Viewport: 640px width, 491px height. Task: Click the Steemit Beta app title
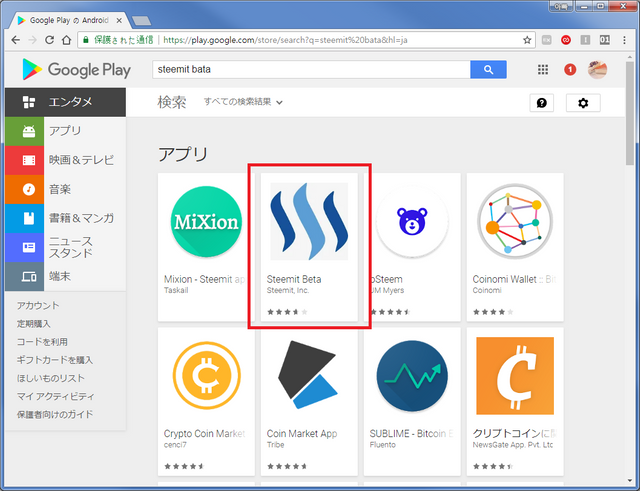[294, 279]
